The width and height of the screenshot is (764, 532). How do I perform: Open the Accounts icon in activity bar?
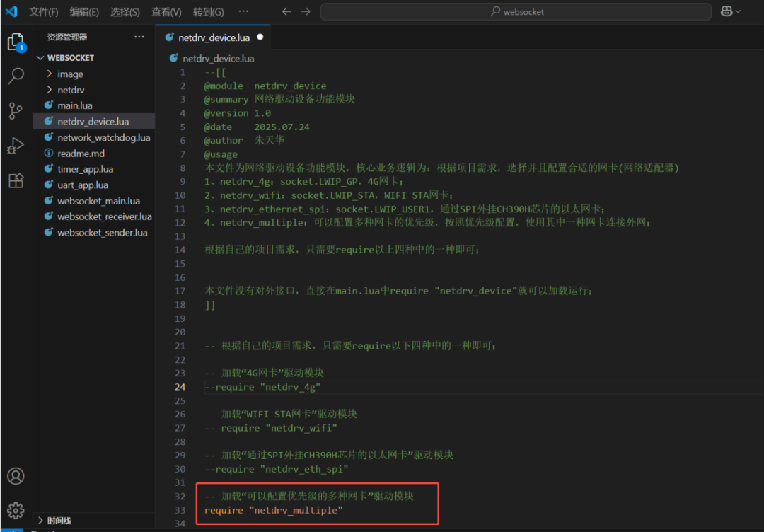16,476
